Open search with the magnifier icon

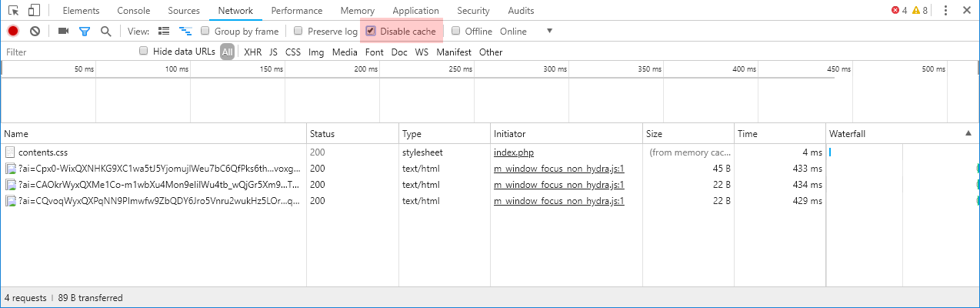pyautogui.click(x=106, y=32)
